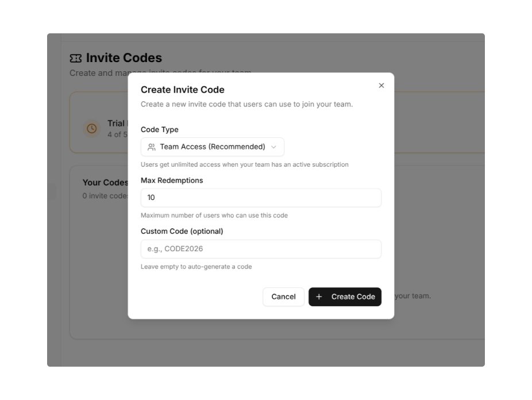Click the Custom Code (optional) label
Screen dimensions: 532x400
182,231
